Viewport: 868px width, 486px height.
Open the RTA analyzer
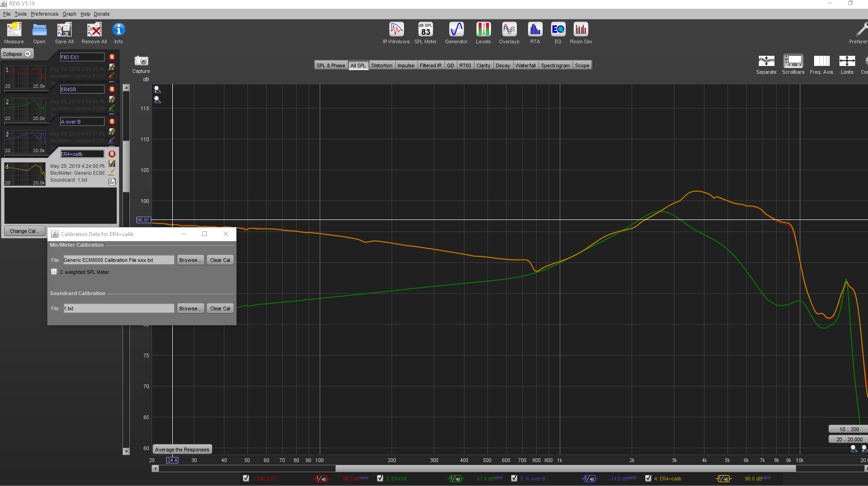click(535, 33)
